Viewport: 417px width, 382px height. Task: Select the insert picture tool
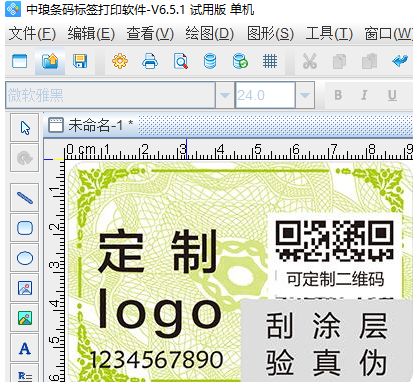click(x=25, y=288)
